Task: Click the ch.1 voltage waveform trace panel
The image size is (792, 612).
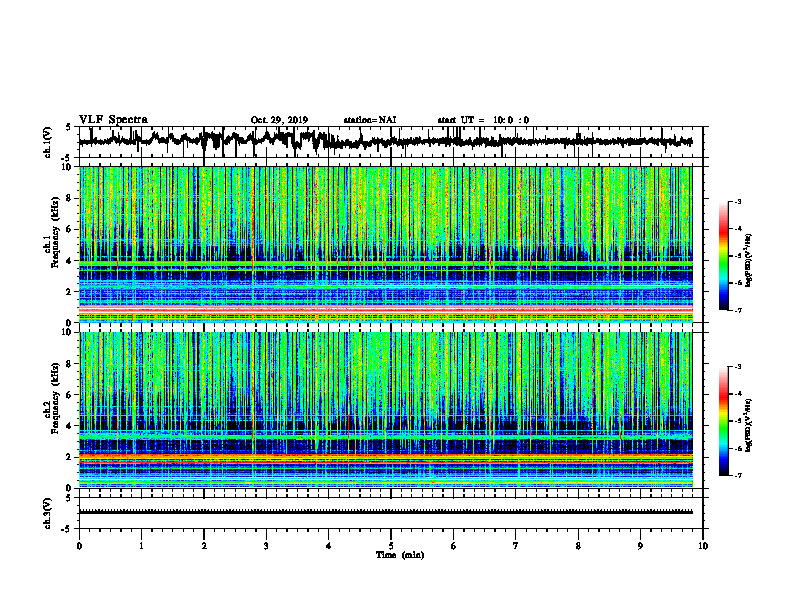Action: click(391, 142)
